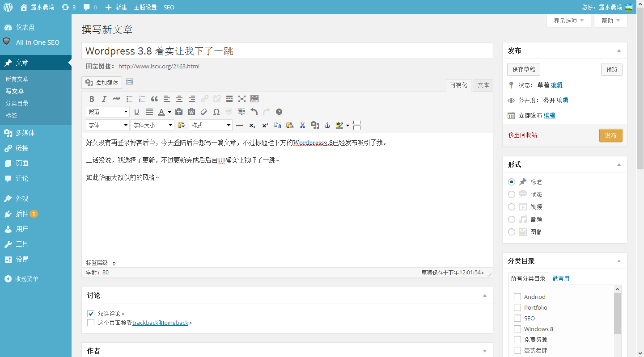This screenshot has height=357, width=644.
Task: Click the orange 发布 button
Action: click(610, 135)
